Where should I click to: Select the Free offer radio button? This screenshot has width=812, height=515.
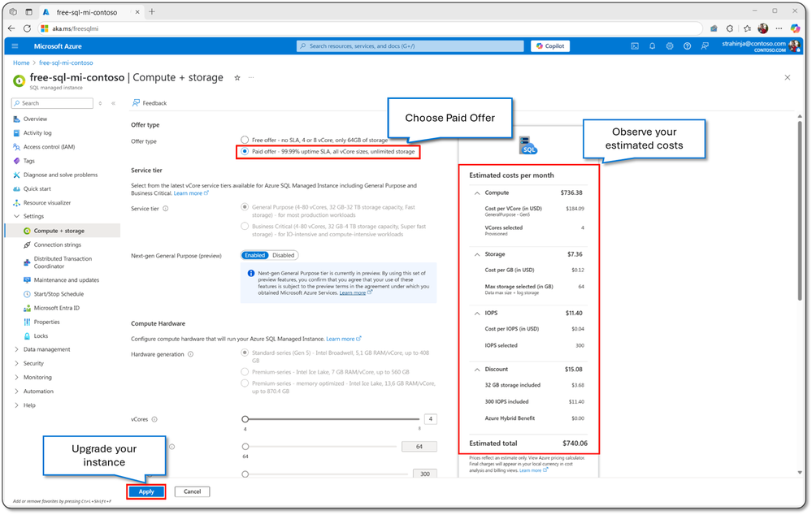(x=245, y=140)
